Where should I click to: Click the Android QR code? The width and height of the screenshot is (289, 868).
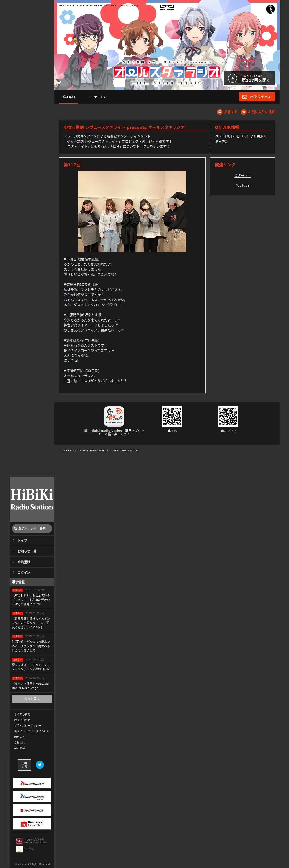click(x=228, y=416)
